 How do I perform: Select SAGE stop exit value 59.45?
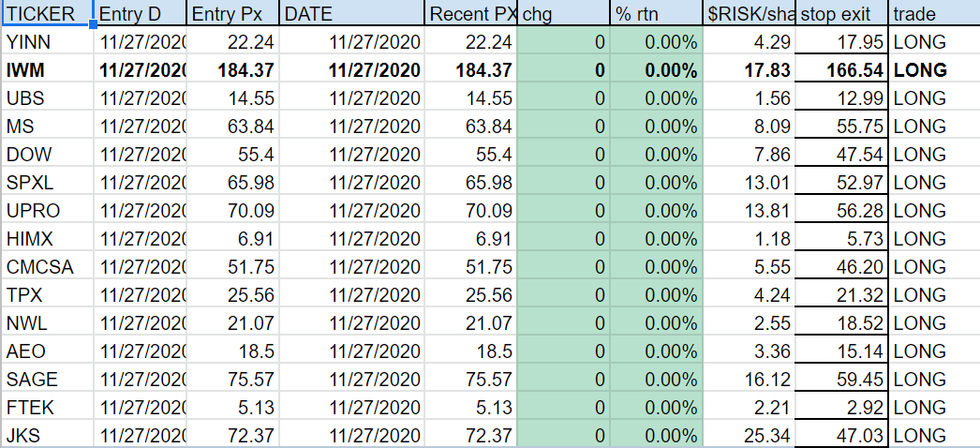841,380
